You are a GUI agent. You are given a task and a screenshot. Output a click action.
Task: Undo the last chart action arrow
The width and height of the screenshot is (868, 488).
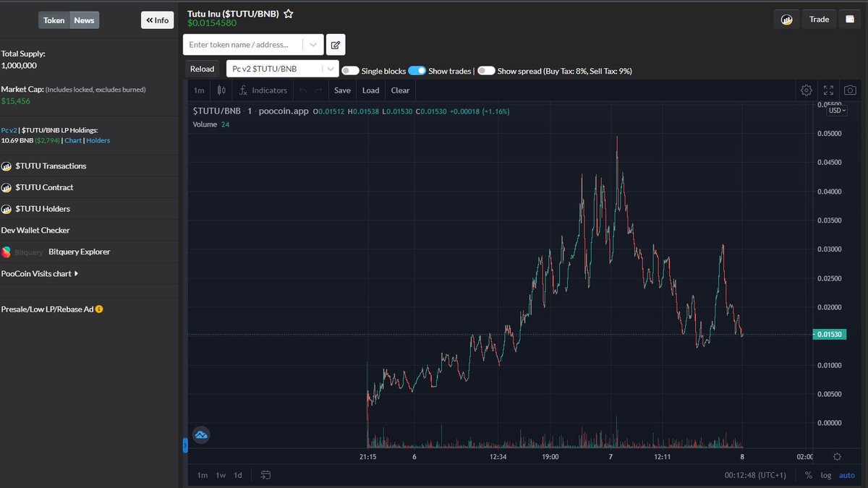coord(302,90)
